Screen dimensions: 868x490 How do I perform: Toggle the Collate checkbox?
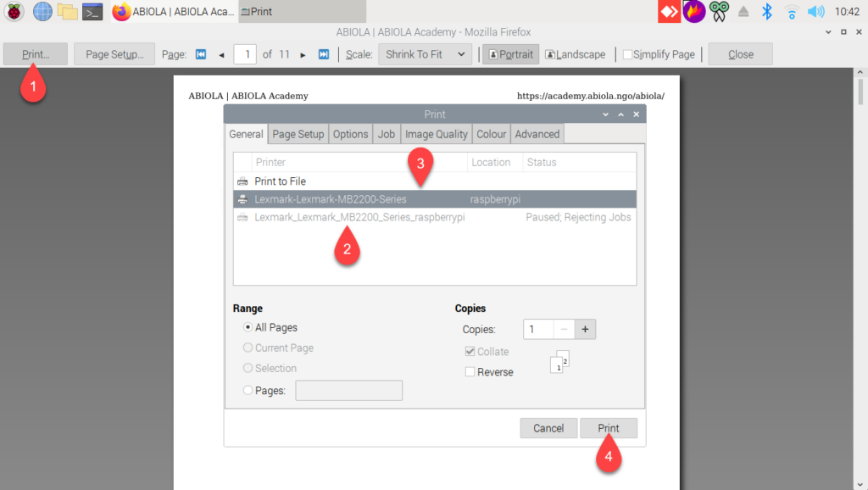tap(470, 351)
